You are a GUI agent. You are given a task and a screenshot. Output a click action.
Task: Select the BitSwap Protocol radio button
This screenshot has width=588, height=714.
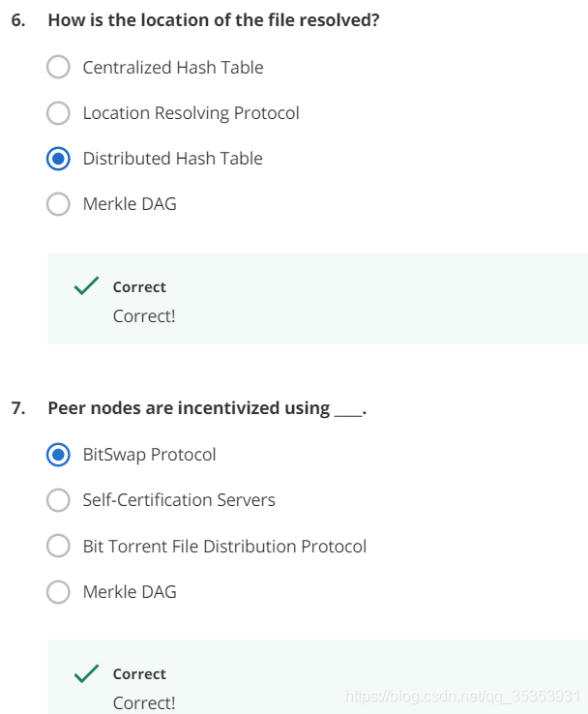point(58,455)
